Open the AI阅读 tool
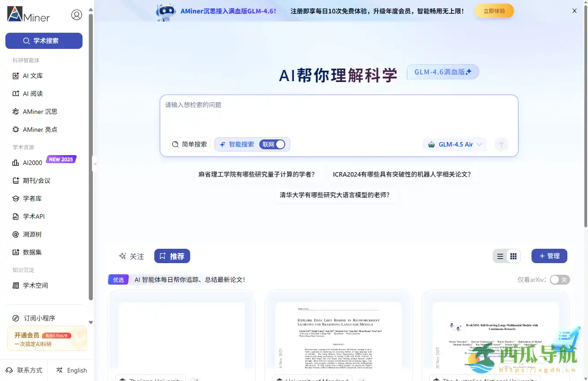588x381 pixels. 32,94
